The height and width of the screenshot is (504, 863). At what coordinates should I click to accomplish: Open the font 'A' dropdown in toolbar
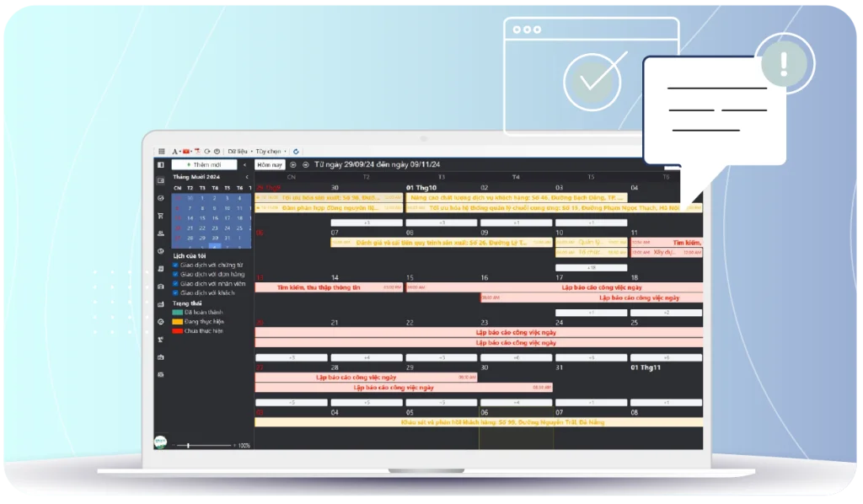coord(177,152)
